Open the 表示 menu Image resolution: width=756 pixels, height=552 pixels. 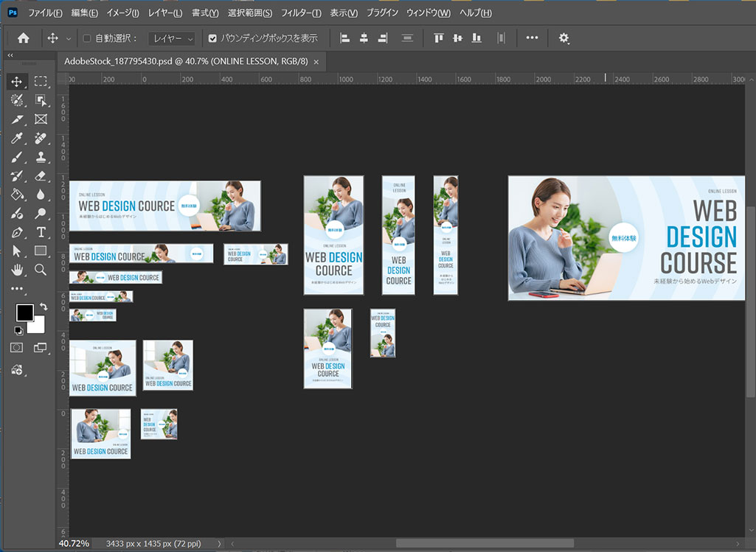(344, 13)
